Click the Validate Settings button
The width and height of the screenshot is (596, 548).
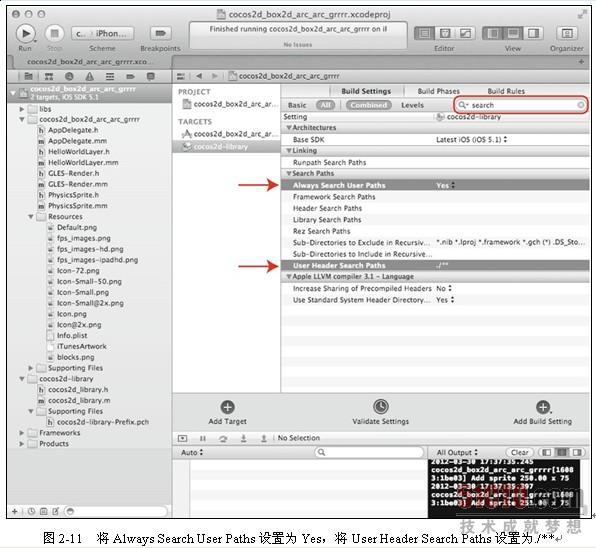(380, 412)
